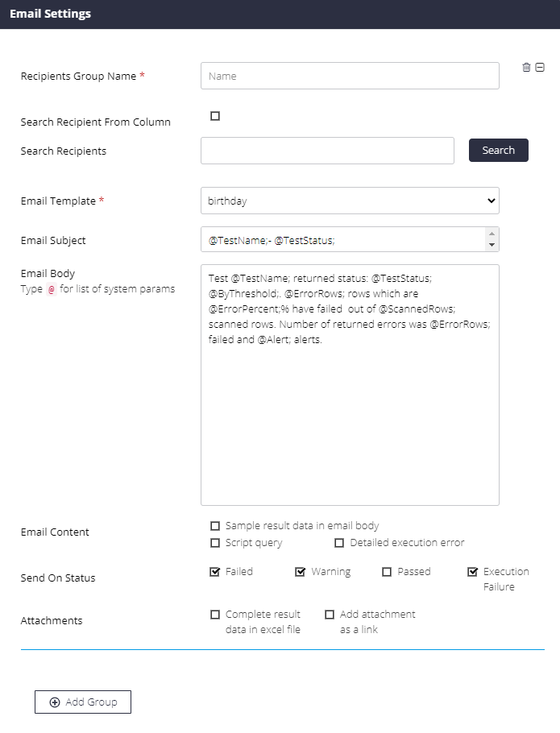Click the plus icon in Add Group
This screenshot has height=733, width=560.
(55, 702)
